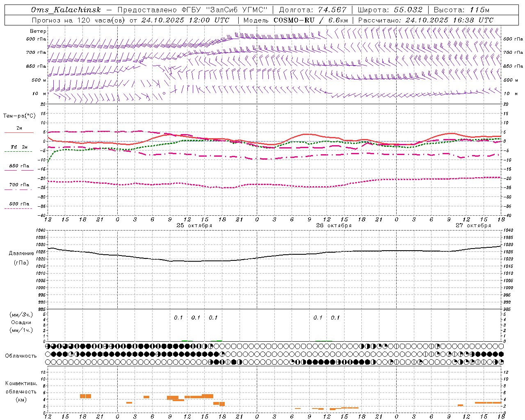Click the Конвективн. label
This screenshot has height=420, width=525.
[21, 383]
